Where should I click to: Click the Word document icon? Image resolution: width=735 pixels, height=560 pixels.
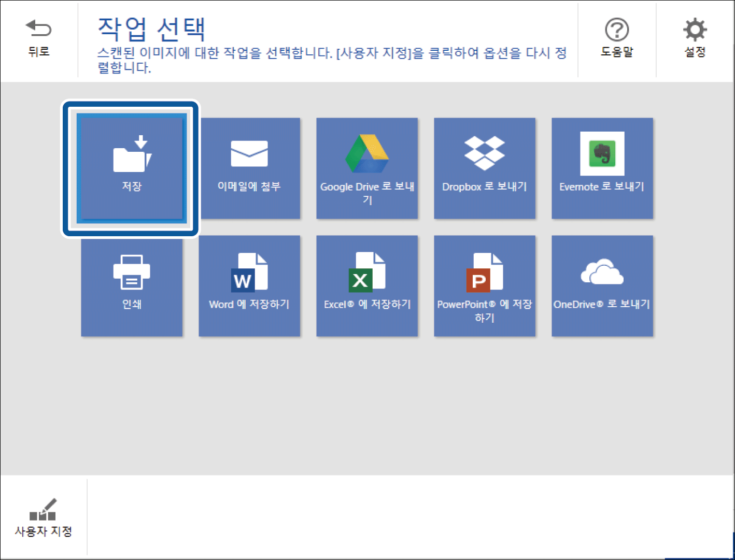pyautogui.click(x=249, y=271)
